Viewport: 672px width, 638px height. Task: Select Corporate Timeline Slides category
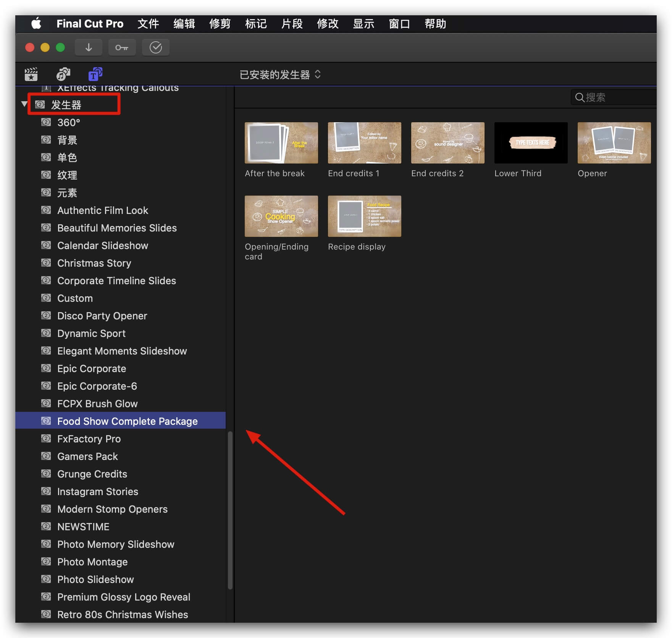pyautogui.click(x=120, y=280)
